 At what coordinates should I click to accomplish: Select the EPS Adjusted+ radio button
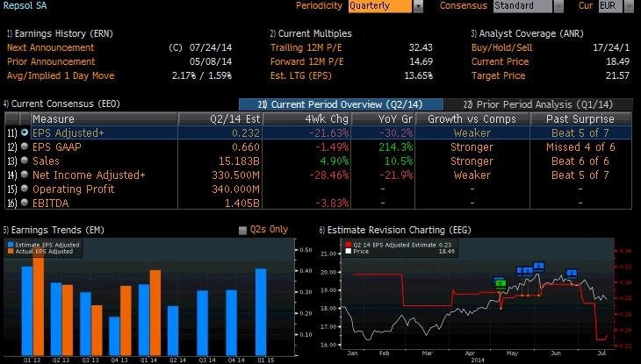(x=25, y=132)
